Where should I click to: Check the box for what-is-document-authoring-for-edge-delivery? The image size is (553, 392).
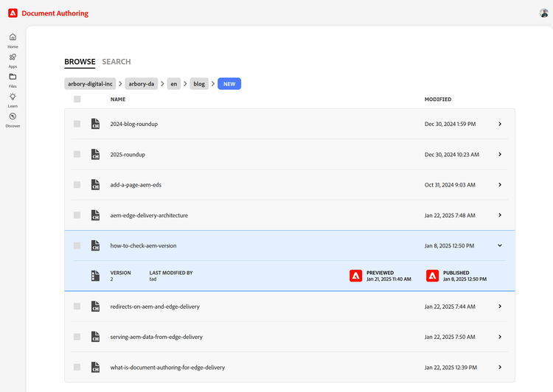pos(77,367)
